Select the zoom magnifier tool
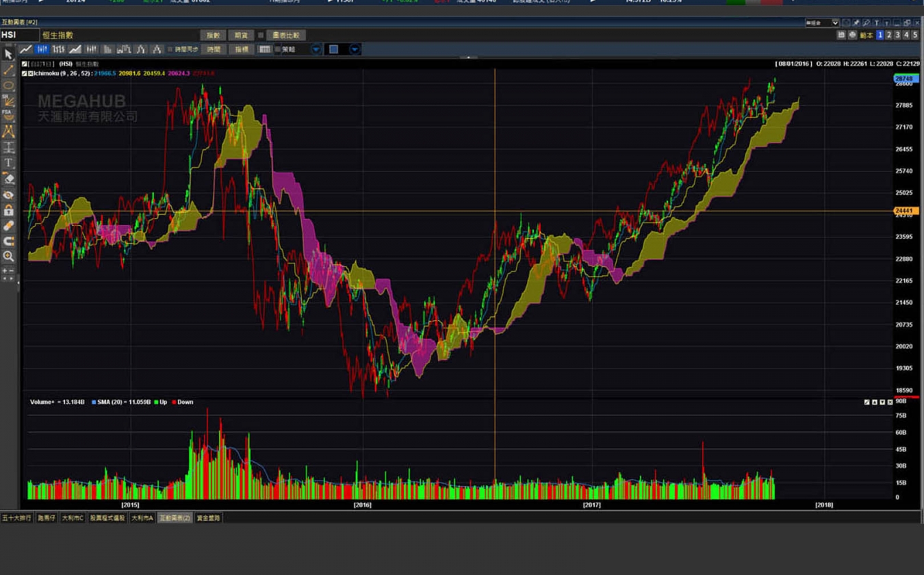The height and width of the screenshot is (575, 924). tap(8, 257)
